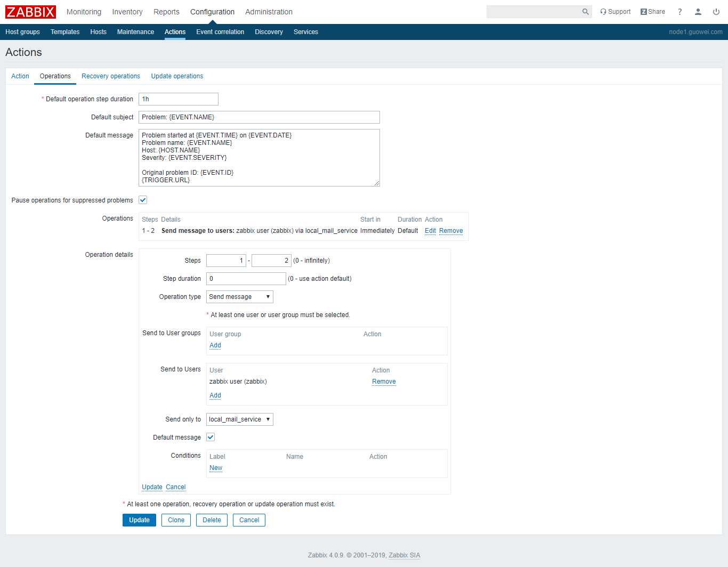Open the Reports menu
728x567 pixels.
click(166, 12)
